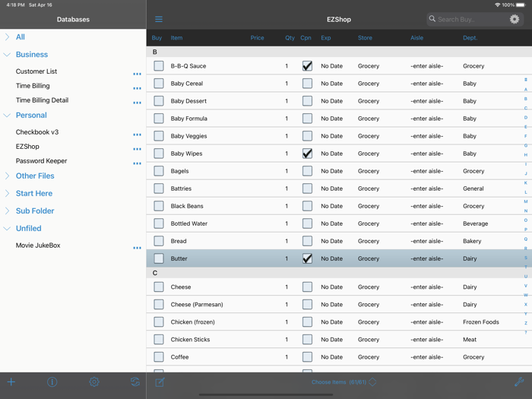Jump to letter V in index bar
The height and width of the screenshot is (399, 532).
(526, 286)
